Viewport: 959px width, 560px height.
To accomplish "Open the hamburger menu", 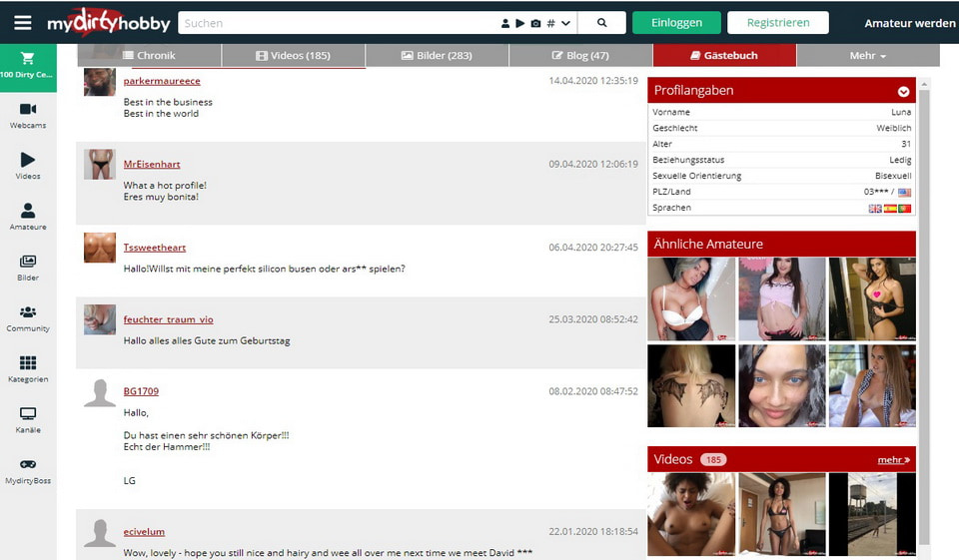I will pyautogui.click(x=22, y=23).
